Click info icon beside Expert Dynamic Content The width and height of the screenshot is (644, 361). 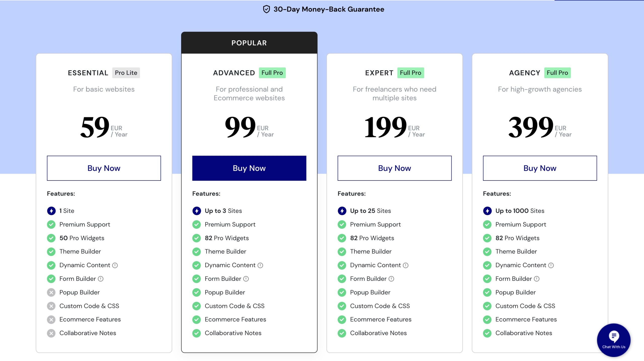406,265
